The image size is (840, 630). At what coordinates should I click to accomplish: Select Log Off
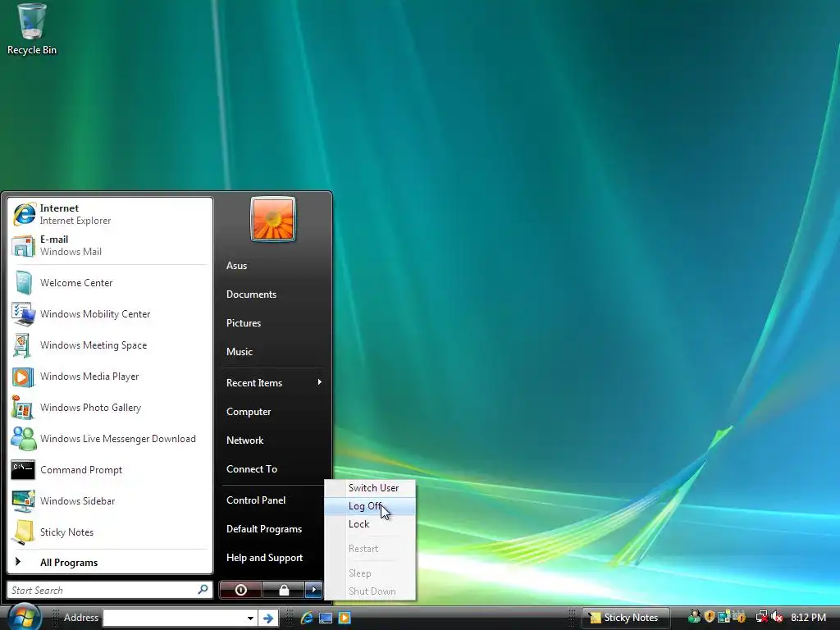point(370,506)
